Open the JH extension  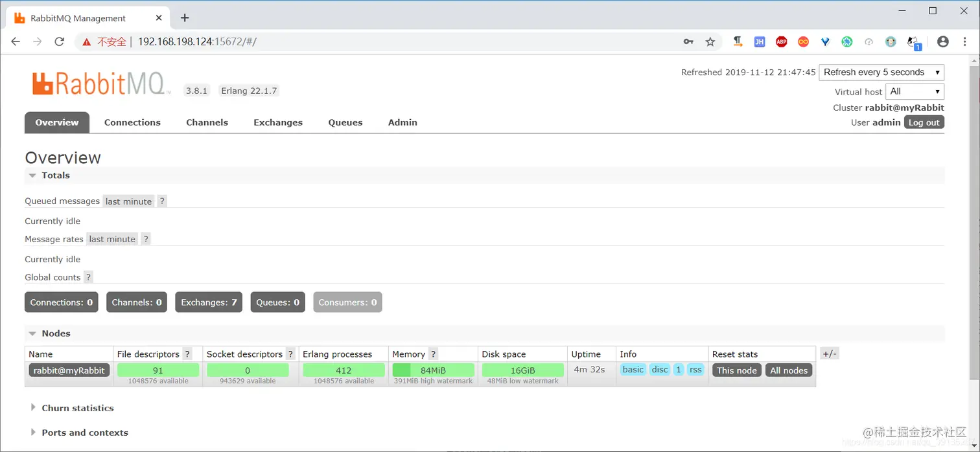(760, 41)
